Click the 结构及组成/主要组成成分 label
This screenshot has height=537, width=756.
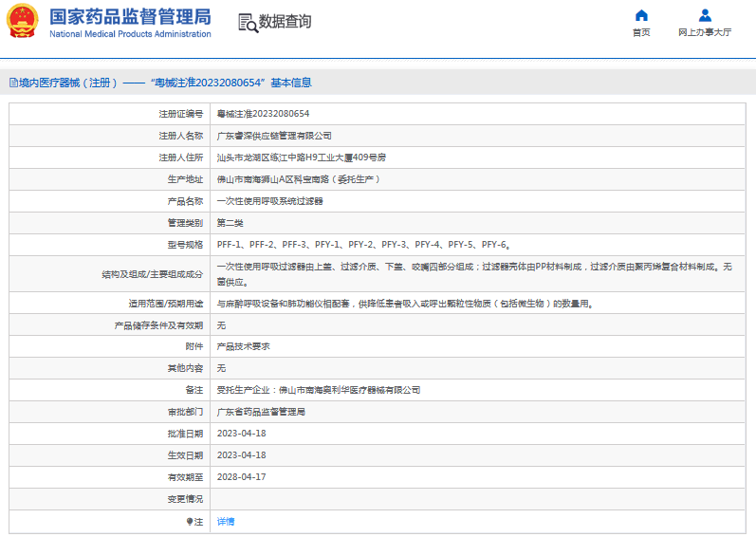pos(153,274)
